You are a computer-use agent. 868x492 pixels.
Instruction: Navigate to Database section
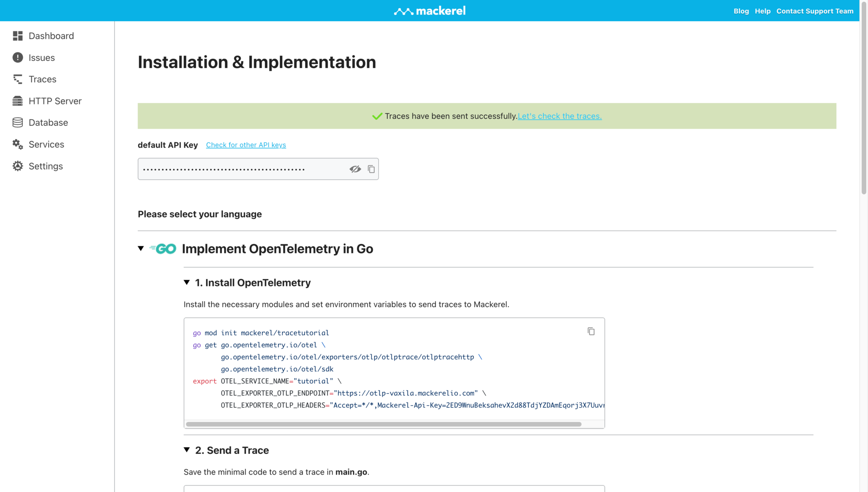click(x=48, y=123)
